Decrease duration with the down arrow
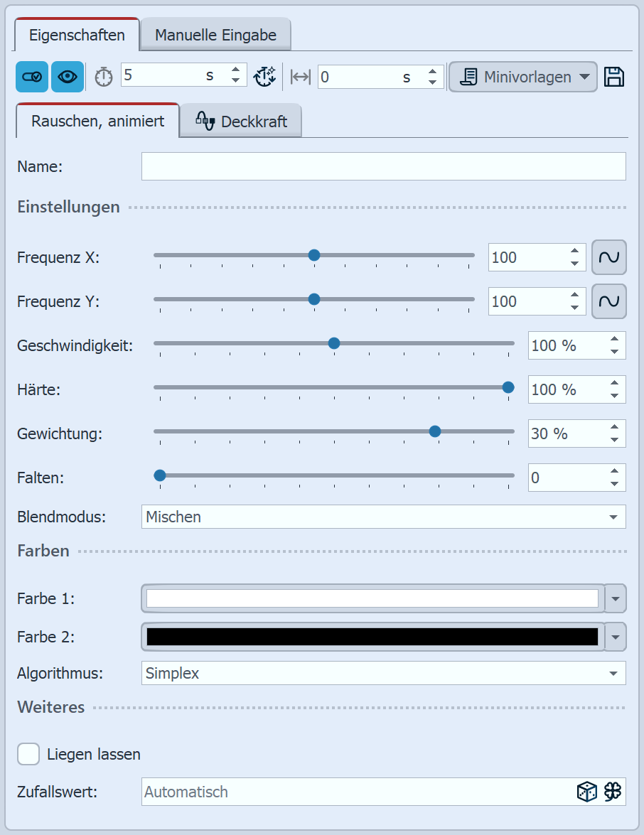This screenshot has height=835, width=644. coord(235,80)
